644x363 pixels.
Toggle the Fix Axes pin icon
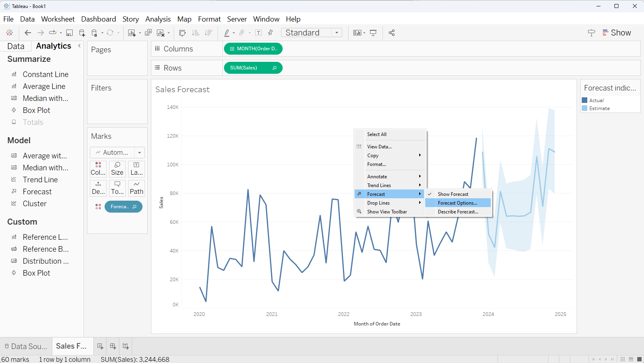point(270,33)
